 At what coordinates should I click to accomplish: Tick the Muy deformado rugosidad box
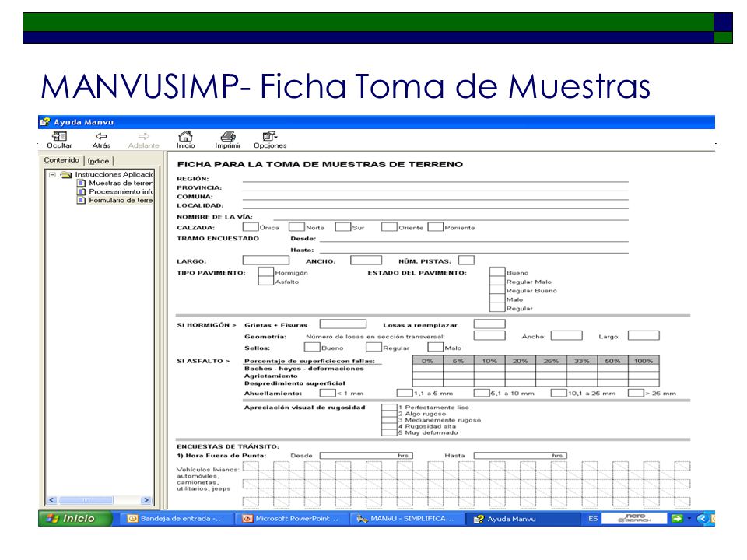[389, 432]
